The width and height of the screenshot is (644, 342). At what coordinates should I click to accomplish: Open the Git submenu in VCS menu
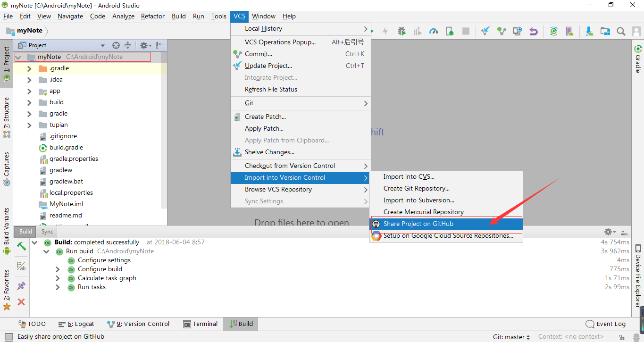pyautogui.click(x=300, y=103)
